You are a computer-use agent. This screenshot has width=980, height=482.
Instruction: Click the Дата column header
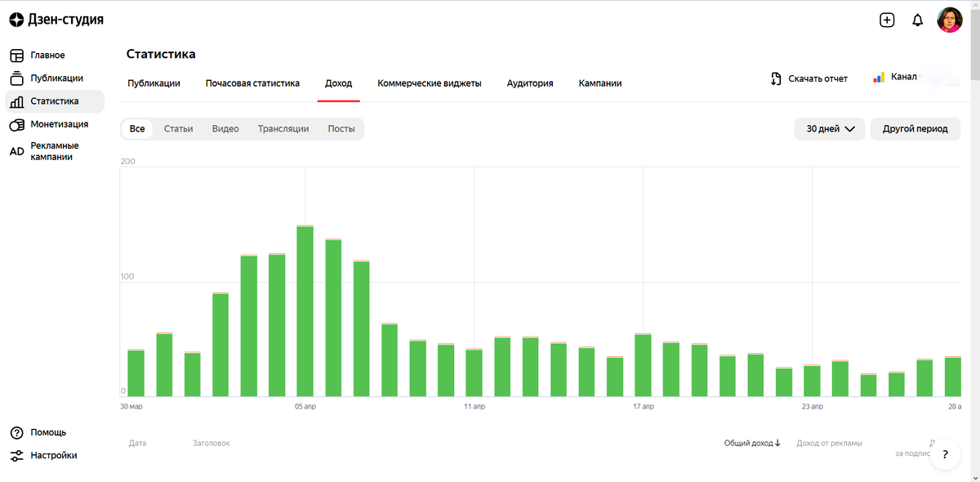pos(137,444)
